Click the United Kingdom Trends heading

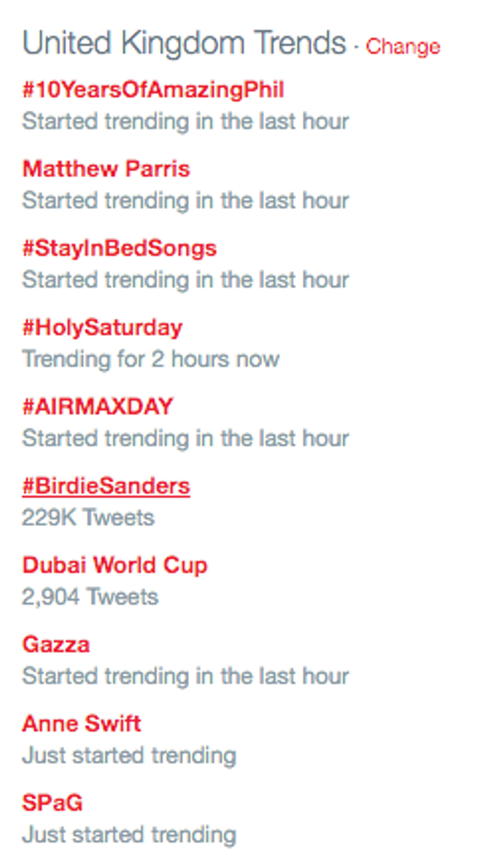(x=184, y=43)
